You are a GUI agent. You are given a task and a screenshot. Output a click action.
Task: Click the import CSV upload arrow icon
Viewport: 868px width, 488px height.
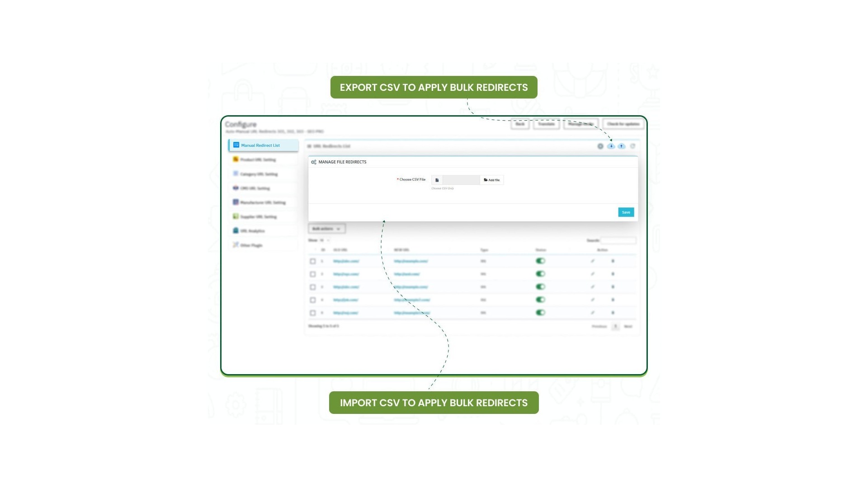[x=622, y=146]
